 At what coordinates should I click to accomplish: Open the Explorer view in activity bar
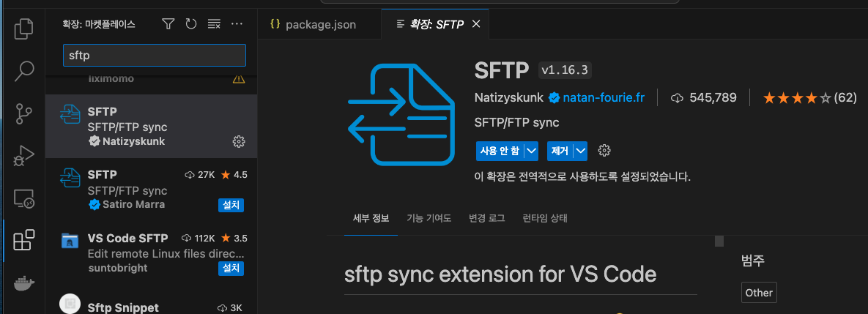[x=23, y=29]
